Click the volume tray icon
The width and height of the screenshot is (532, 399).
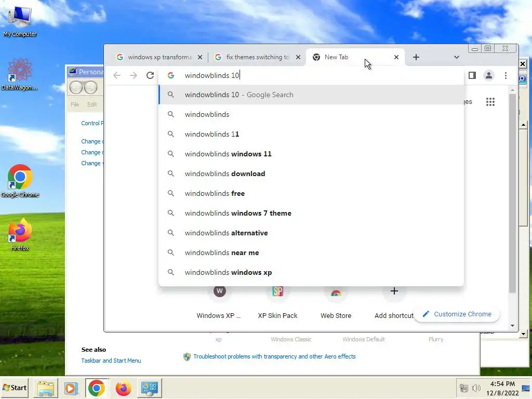[476, 388]
